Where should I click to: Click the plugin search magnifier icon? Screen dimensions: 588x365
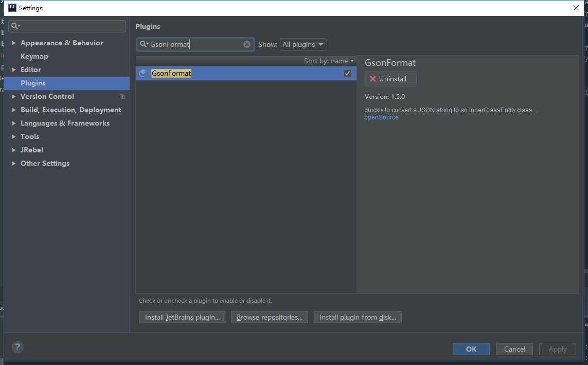(144, 44)
